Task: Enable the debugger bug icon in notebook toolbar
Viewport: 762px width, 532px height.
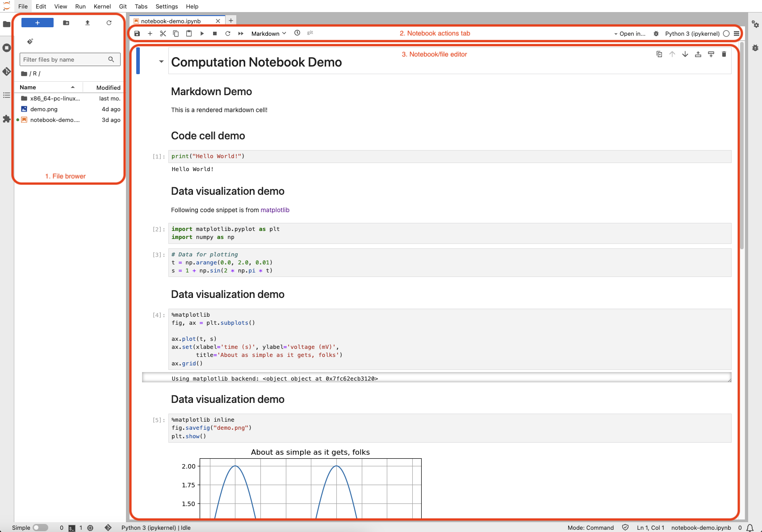Action: 656,34
